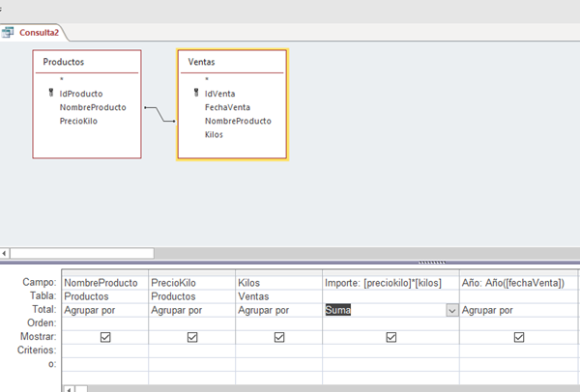Toggle the Mostrar checkbox under Kilos column
The height and width of the screenshot is (392, 580).
278,337
